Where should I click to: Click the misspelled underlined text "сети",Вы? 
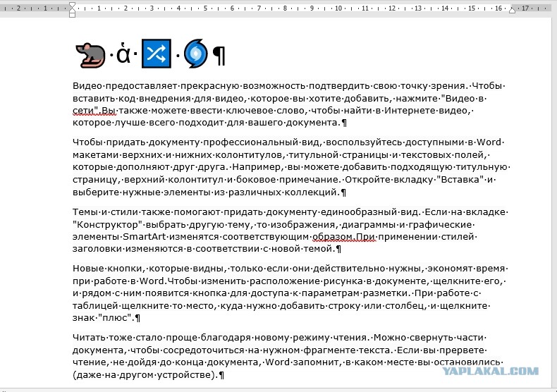tap(94, 111)
